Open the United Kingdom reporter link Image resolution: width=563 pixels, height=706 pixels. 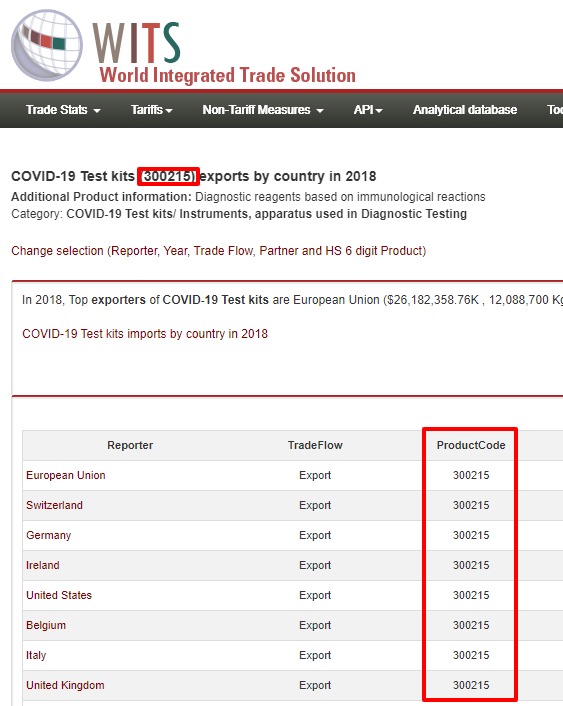pos(65,685)
